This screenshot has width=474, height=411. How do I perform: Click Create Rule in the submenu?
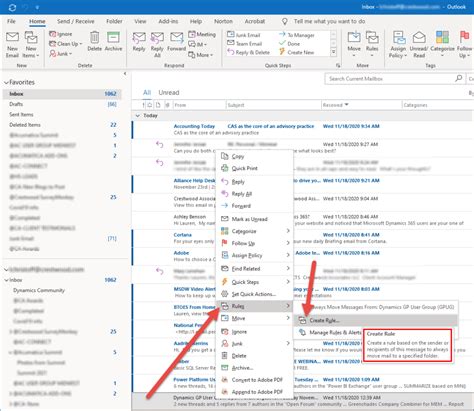click(x=375, y=320)
